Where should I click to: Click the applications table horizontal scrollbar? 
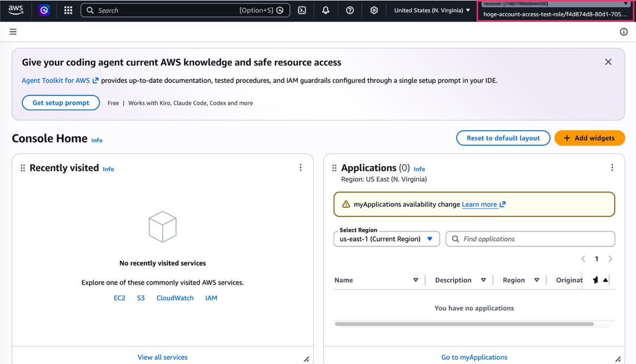coord(464,324)
